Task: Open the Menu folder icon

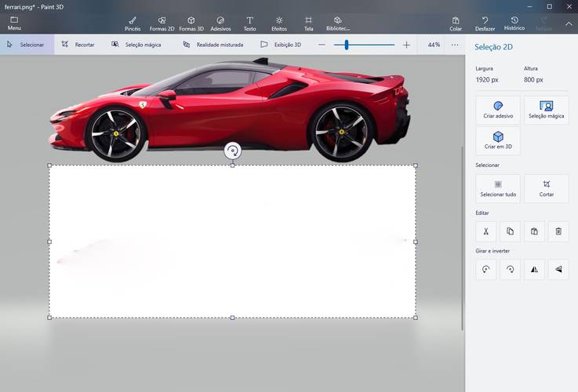Action: pyautogui.click(x=14, y=24)
